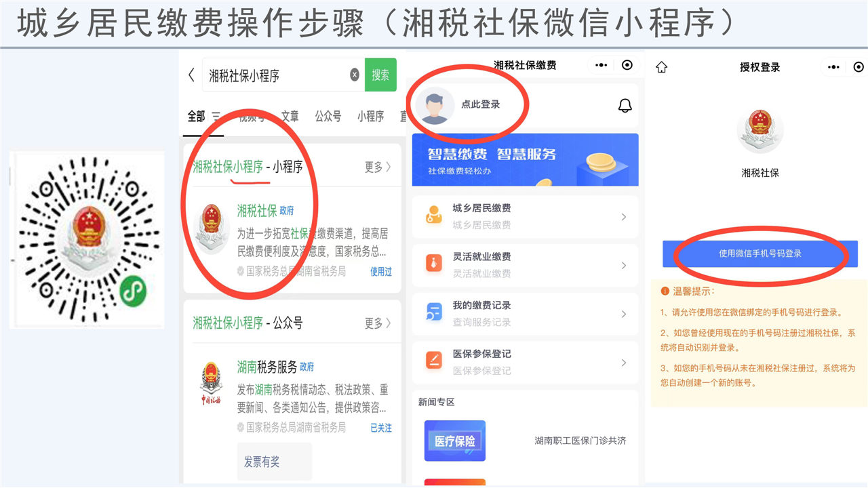Viewport: 868px width, 488px height.
Task: Click the back arrow in WeChat search
Action: (x=192, y=75)
